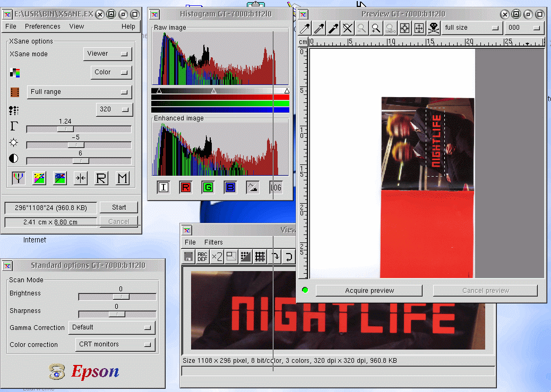Select the black point pipette in Preview

tap(333, 28)
